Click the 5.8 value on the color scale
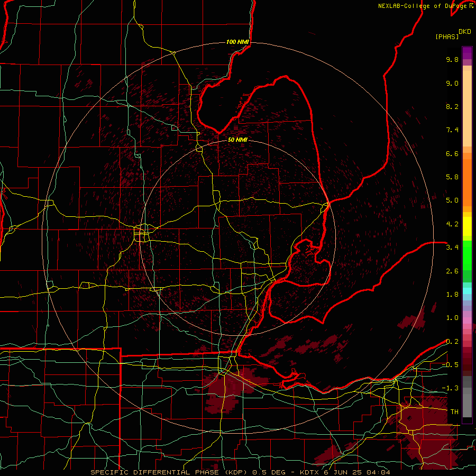Screen dimensions: 476x476 click(x=452, y=177)
